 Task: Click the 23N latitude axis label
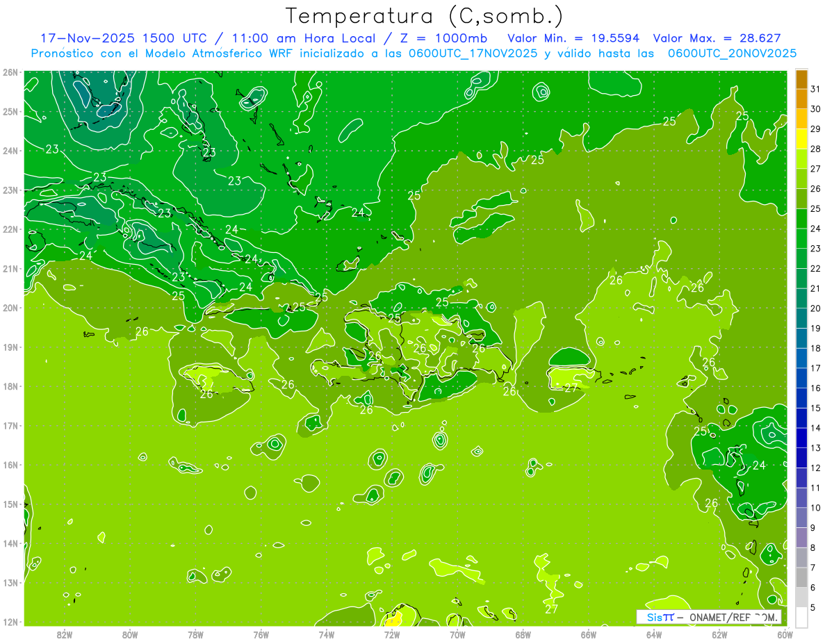[x=10, y=190]
